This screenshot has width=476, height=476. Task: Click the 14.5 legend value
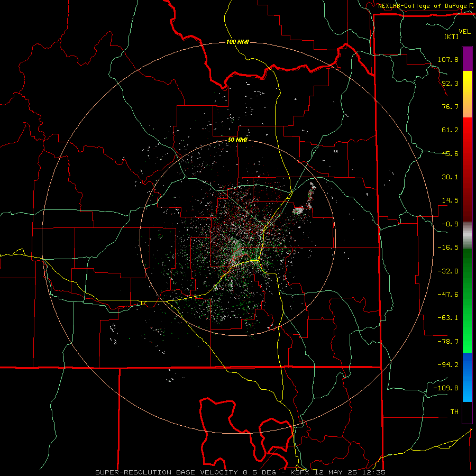click(x=450, y=200)
